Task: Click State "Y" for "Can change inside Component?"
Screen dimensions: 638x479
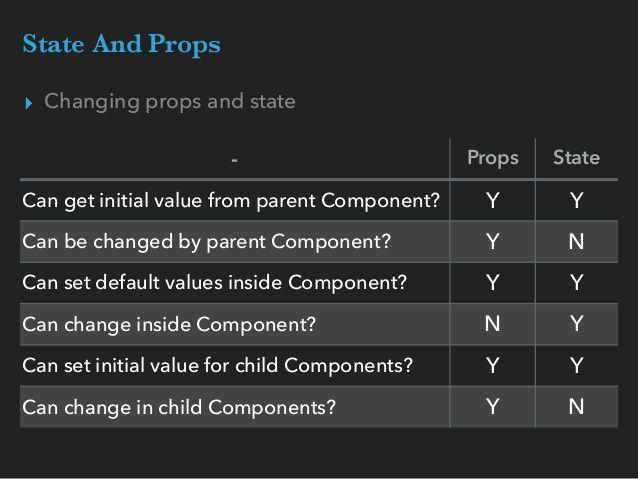Action: [576, 325]
